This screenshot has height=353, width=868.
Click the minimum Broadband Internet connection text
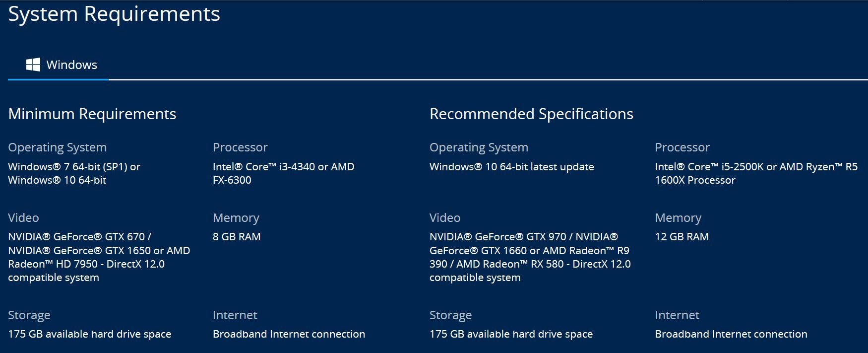click(289, 334)
